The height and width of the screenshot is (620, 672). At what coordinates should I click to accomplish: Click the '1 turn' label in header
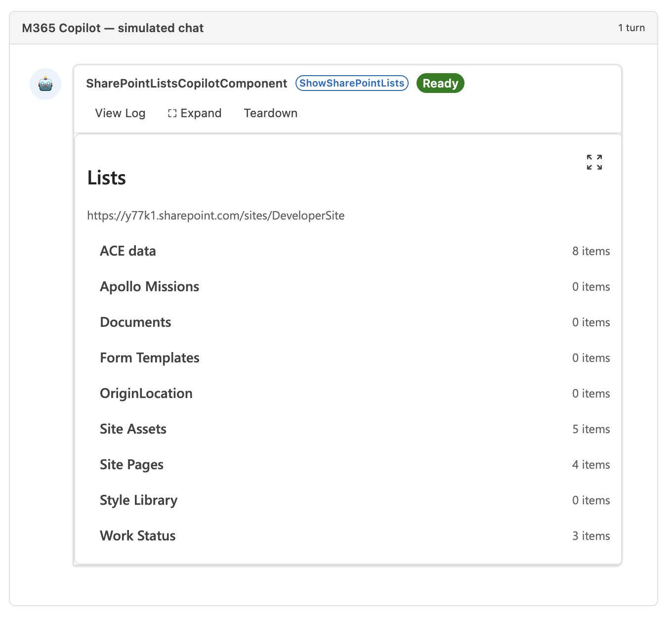click(x=631, y=28)
